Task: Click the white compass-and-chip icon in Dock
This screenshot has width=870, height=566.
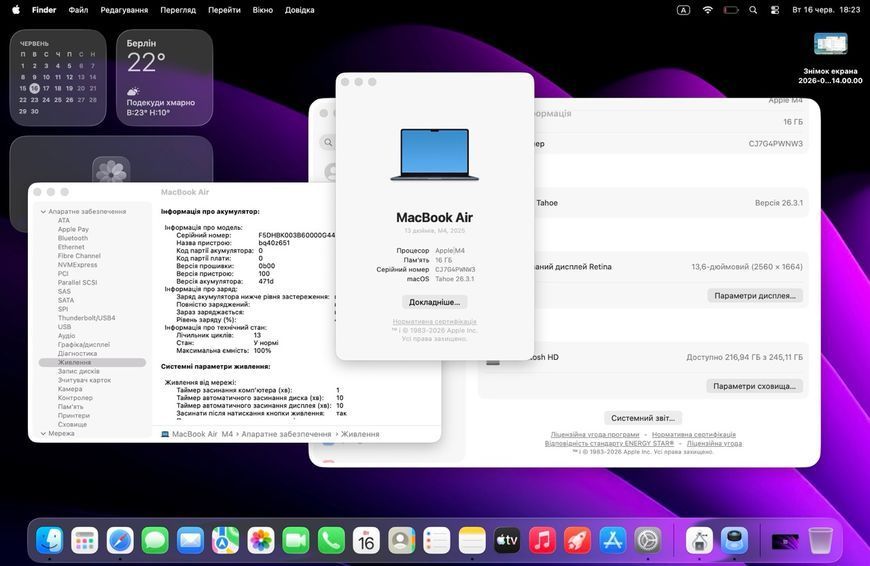Action: pos(699,540)
